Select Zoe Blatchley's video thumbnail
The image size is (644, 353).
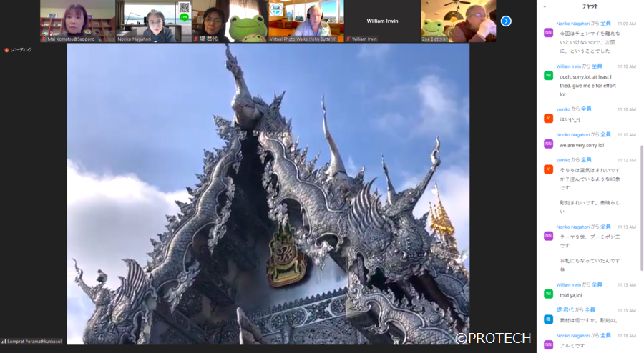[458, 21]
